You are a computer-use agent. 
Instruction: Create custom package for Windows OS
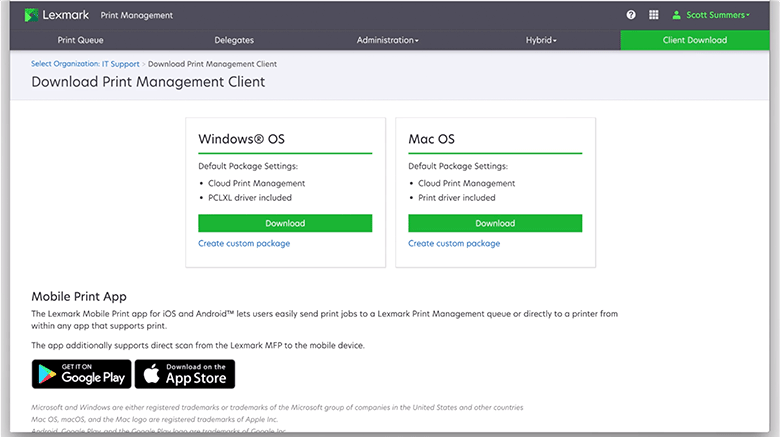coord(244,244)
